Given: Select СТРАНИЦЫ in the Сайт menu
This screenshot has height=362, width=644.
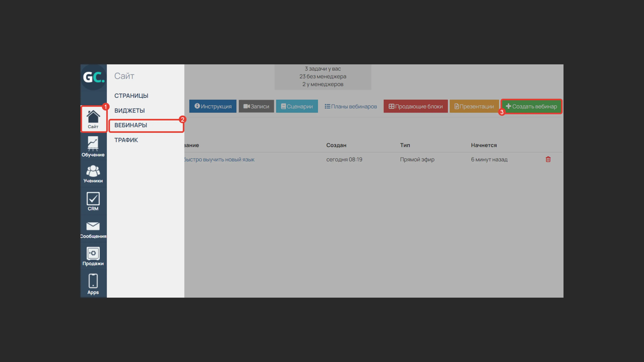Looking at the screenshot, I should (x=131, y=96).
